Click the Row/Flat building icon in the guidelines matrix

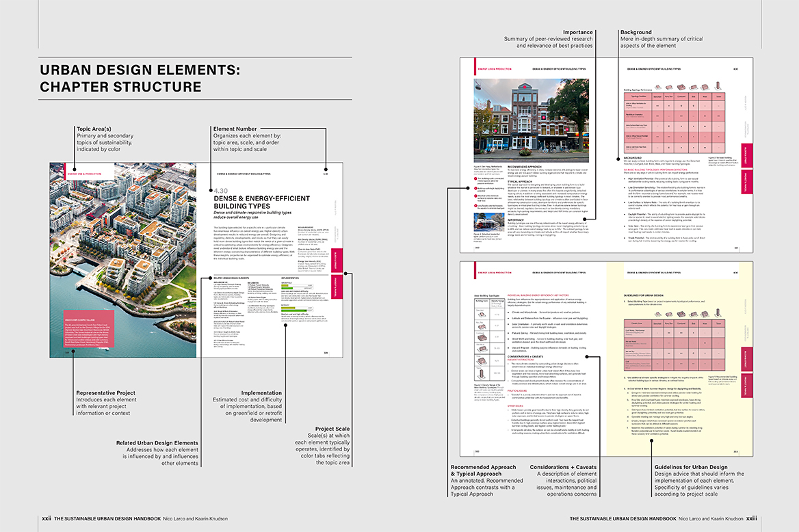click(668, 314)
